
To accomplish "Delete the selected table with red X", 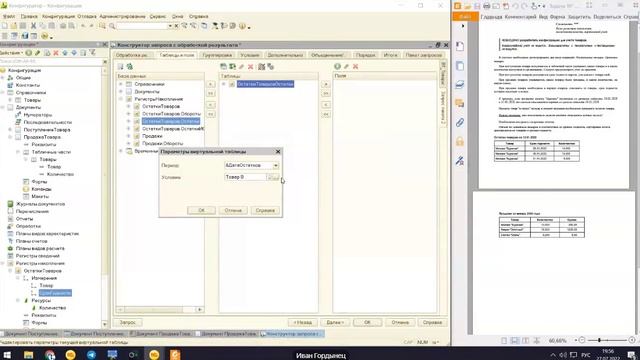I will pos(251,67).
